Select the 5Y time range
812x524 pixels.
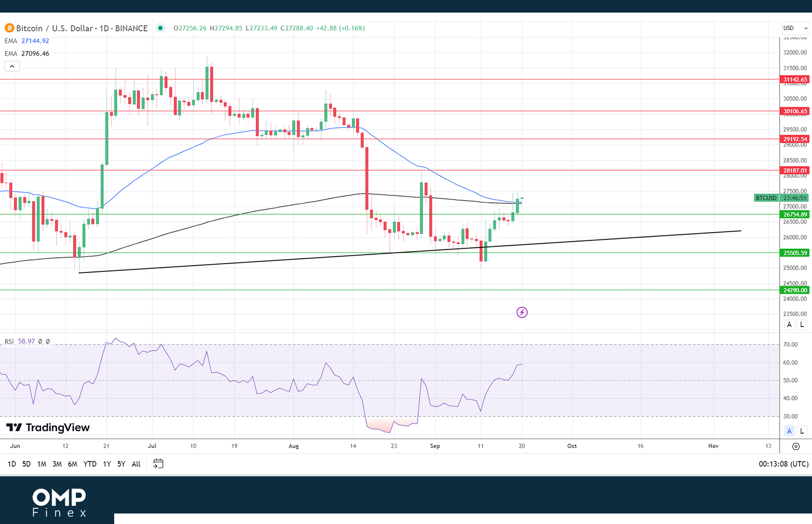pyautogui.click(x=122, y=464)
